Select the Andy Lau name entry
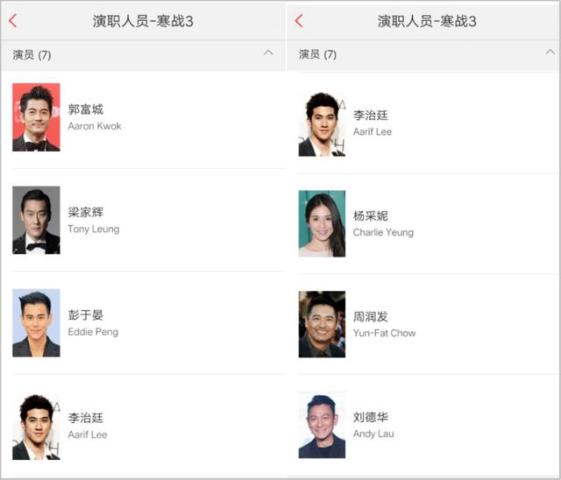561x480 pixels. (374, 434)
